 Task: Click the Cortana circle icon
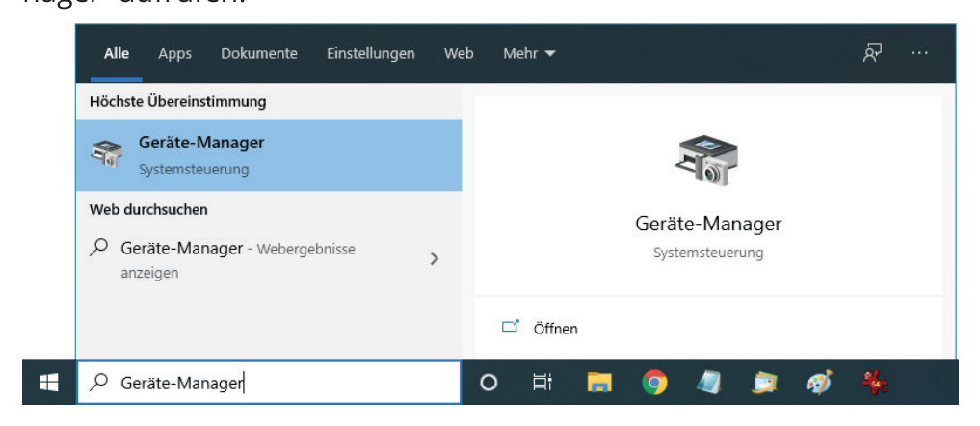pos(489,383)
